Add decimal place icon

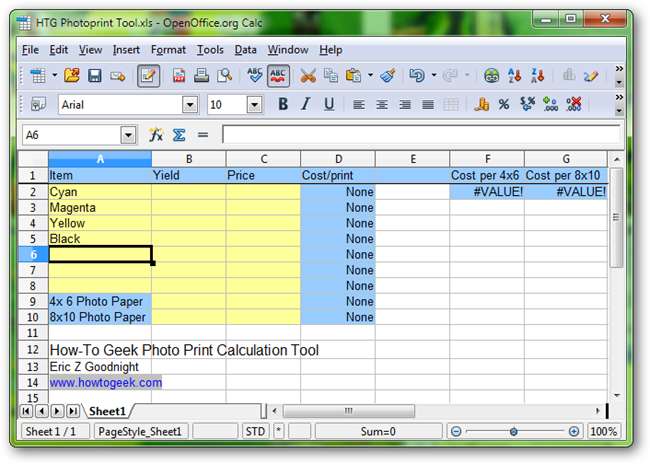551,104
